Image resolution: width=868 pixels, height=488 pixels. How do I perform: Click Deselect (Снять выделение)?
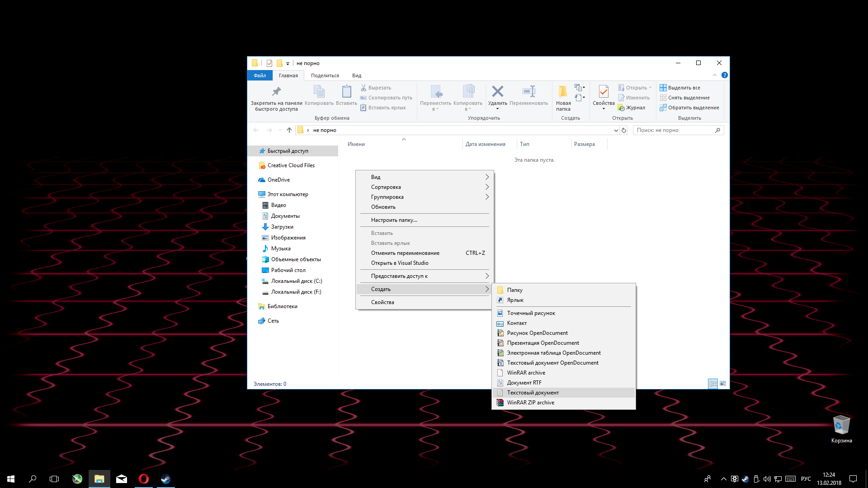click(x=684, y=98)
